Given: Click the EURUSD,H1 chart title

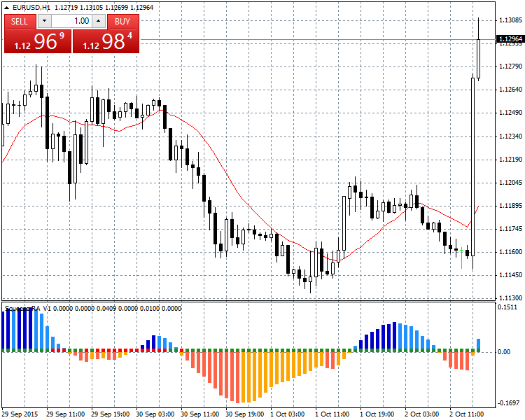Looking at the screenshot, I should pyautogui.click(x=31, y=7).
